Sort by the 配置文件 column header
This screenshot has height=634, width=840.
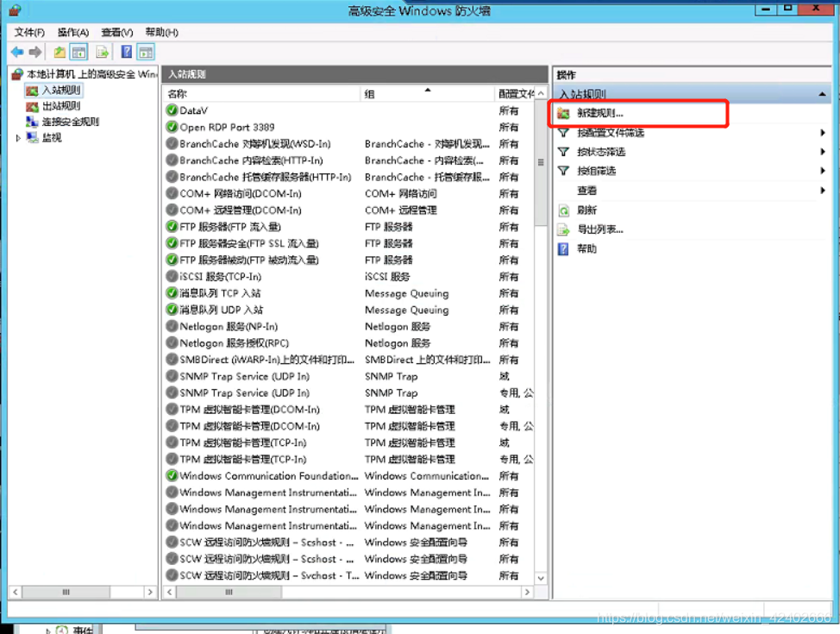(x=515, y=94)
